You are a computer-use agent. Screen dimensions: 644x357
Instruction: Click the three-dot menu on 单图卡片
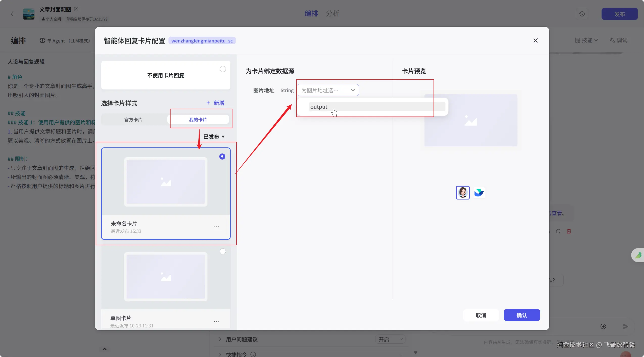pyautogui.click(x=217, y=321)
